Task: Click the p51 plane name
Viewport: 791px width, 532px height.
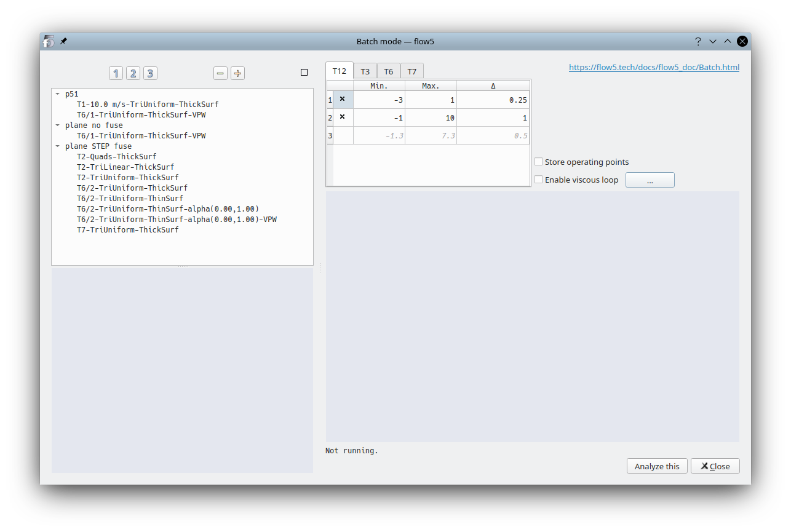Action: (72, 94)
